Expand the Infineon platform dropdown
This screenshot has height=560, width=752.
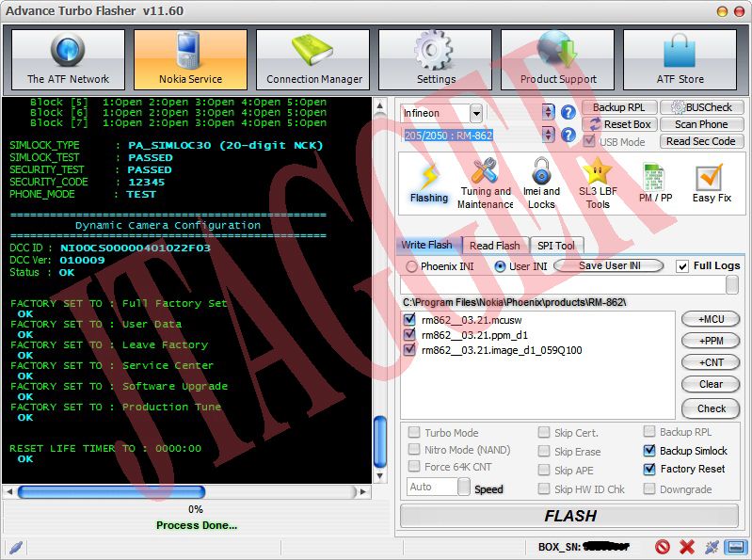476,113
